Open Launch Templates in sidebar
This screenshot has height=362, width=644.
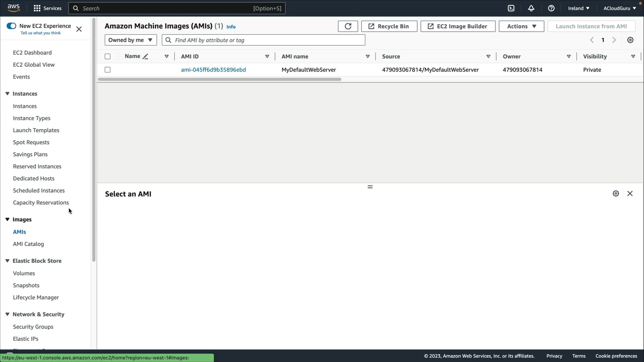pyautogui.click(x=36, y=130)
